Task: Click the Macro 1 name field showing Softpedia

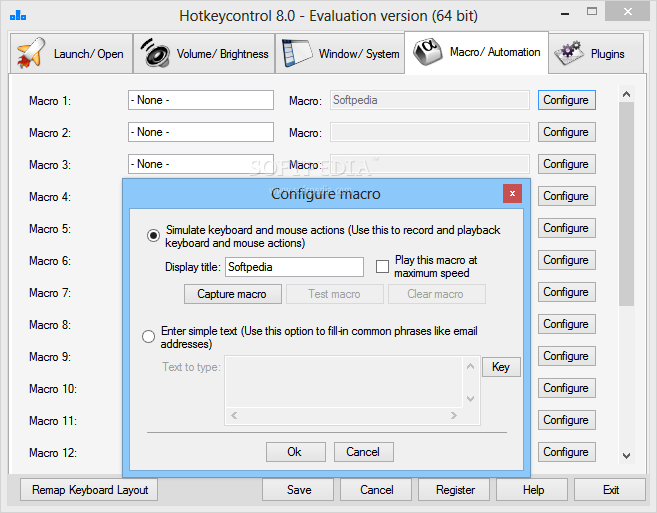Action: pyautogui.click(x=429, y=100)
